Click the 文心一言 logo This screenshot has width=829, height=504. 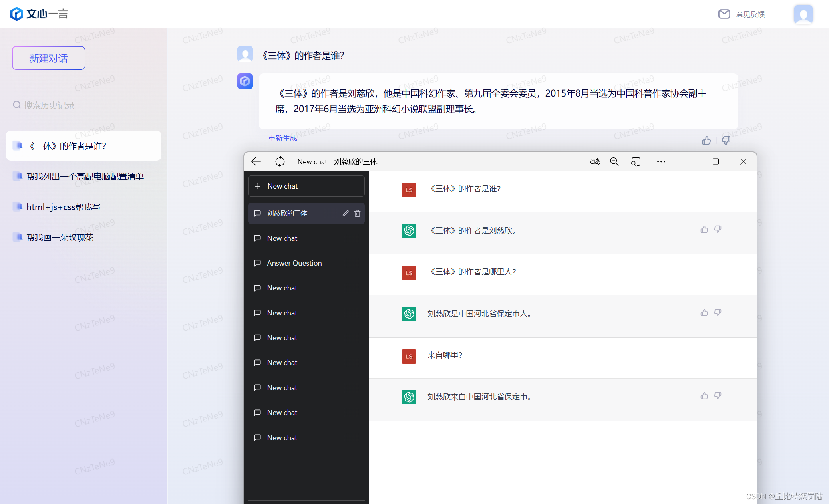click(x=39, y=14)
